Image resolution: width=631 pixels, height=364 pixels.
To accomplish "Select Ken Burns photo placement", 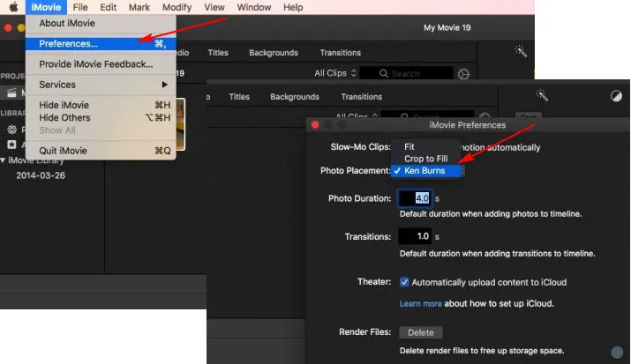I will tap(425, 171).
